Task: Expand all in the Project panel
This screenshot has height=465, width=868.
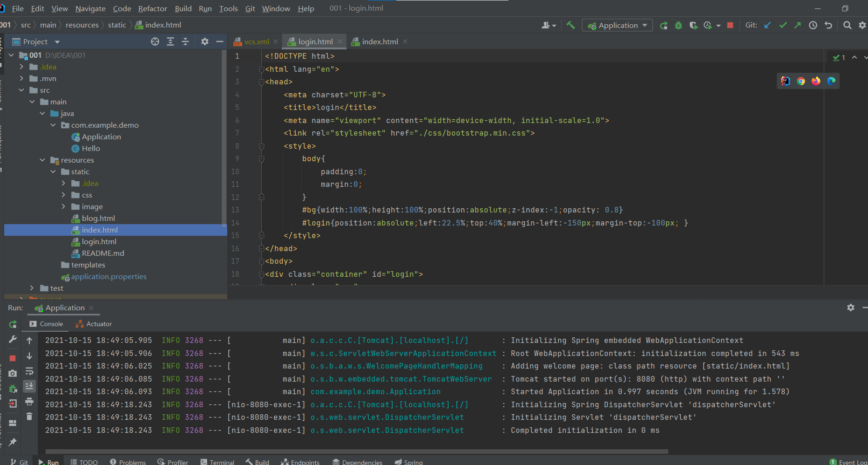Action: [x=170, y=41]
